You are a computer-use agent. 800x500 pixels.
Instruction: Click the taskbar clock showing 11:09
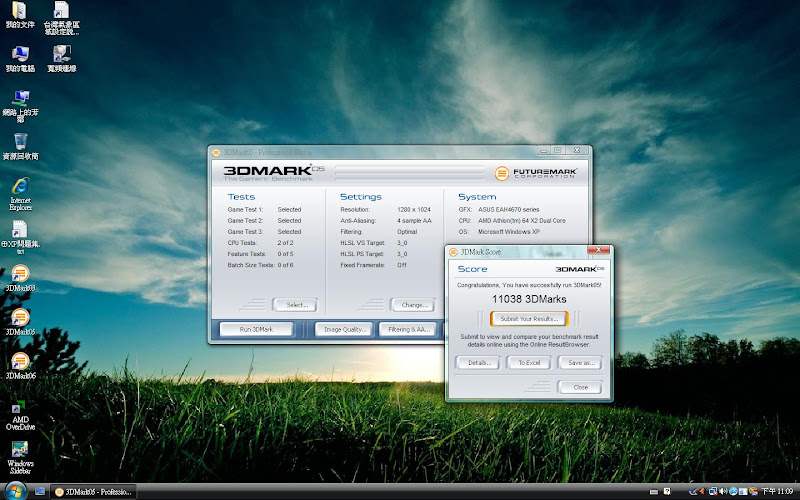[777, 491]
